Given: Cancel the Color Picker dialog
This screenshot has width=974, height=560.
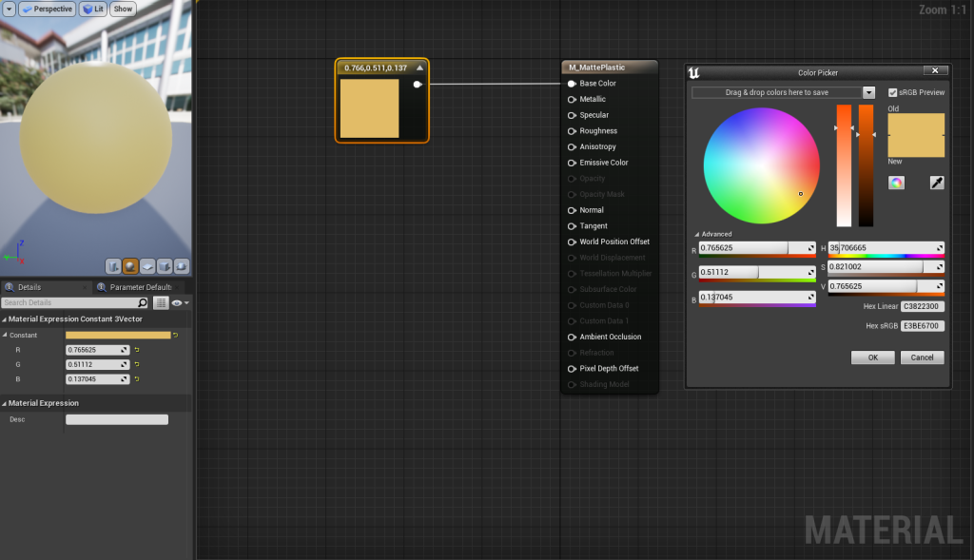Looking at the screenshot, I should pyautogui.click(x=922, y=357).
